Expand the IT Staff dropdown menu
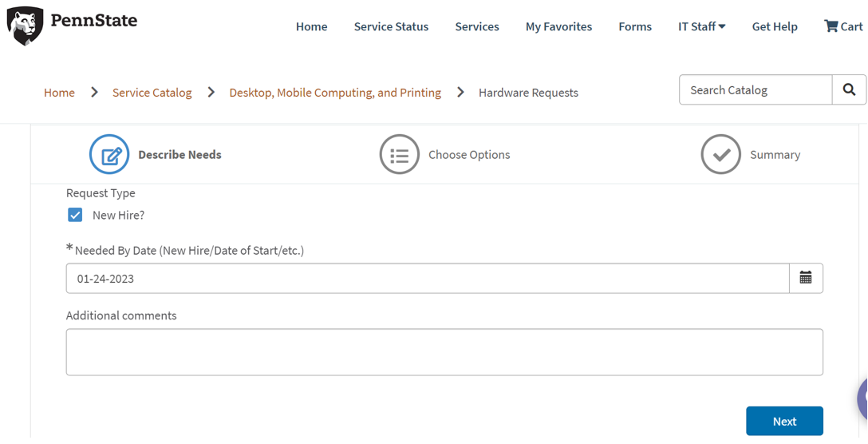This screenshot has width=868, height=444. (x=701, y=26)
